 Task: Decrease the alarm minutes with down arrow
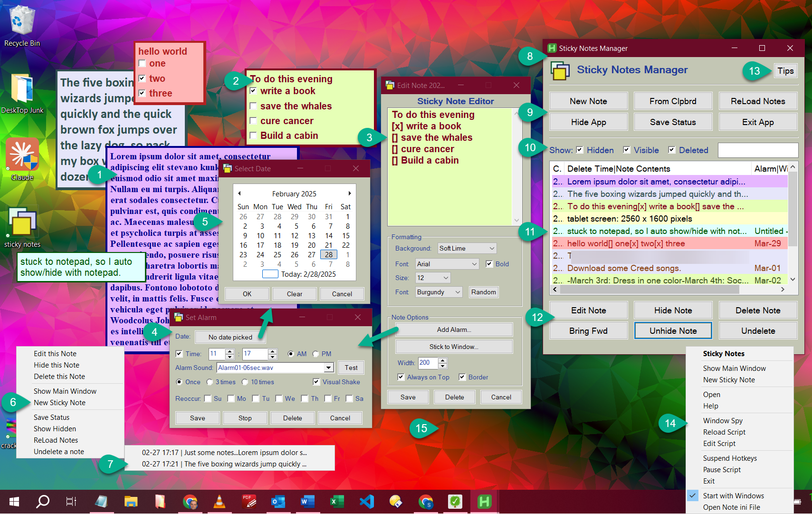click(x=272, y=357)
